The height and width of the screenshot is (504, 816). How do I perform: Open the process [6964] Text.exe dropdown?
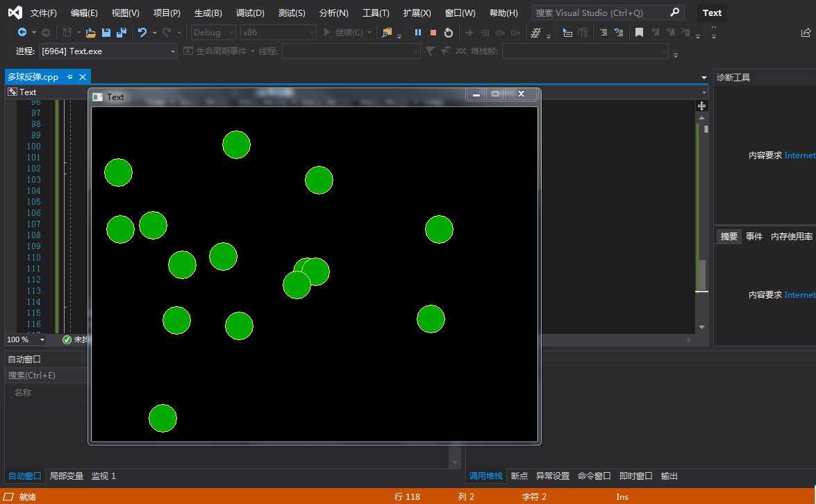point(108,51)
